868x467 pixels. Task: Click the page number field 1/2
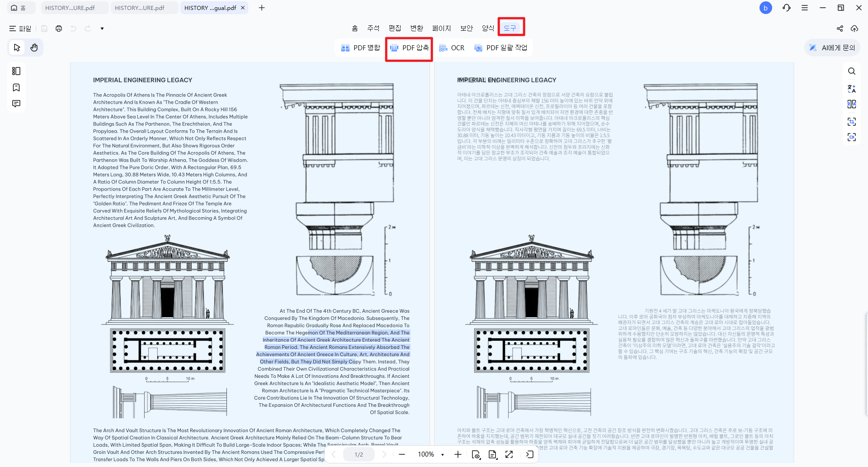pyautogui.click(x=359, y=454)
